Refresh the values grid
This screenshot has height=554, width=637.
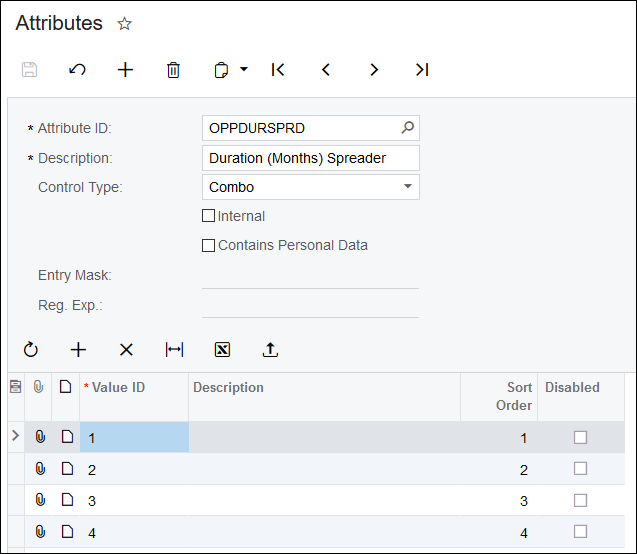[x=30, y=350]
